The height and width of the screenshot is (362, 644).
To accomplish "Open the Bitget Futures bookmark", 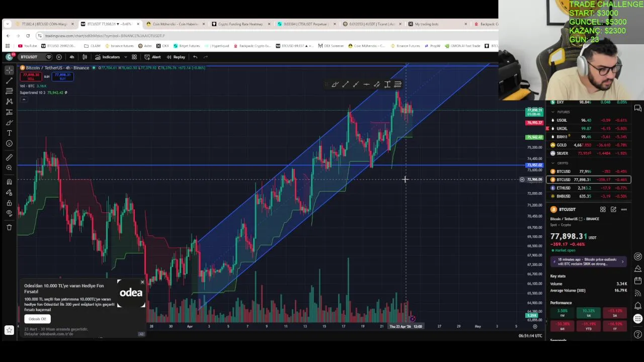I will (187, 46).
